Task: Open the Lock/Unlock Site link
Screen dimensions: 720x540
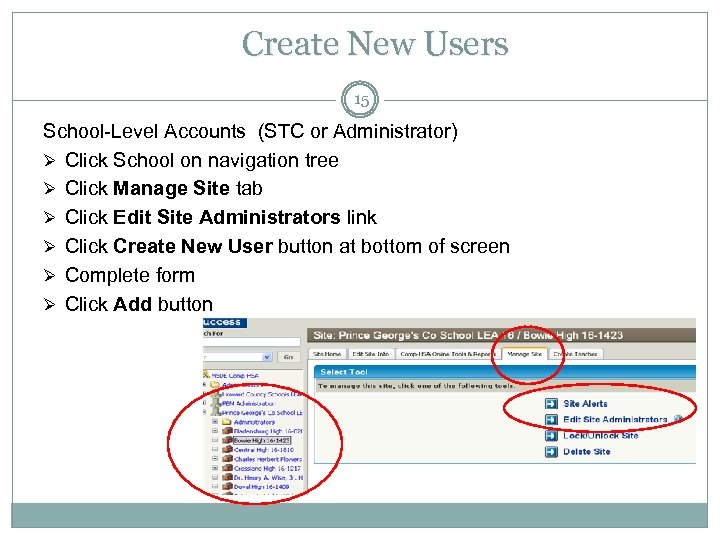Action: [601, 436]
